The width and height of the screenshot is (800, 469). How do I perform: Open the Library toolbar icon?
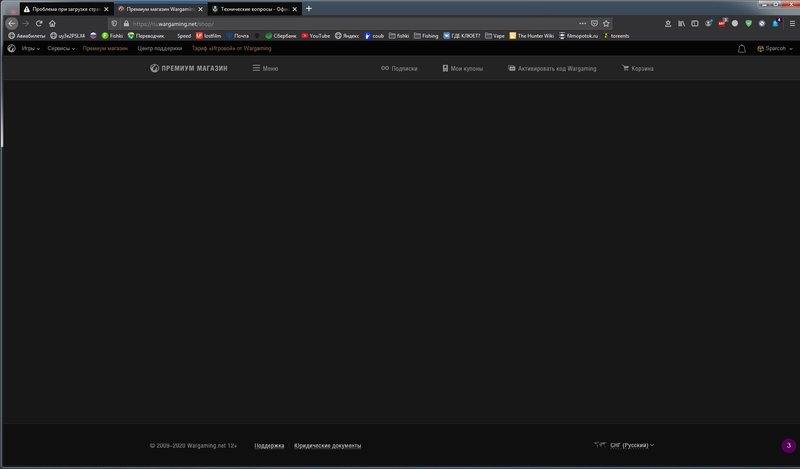681,23
